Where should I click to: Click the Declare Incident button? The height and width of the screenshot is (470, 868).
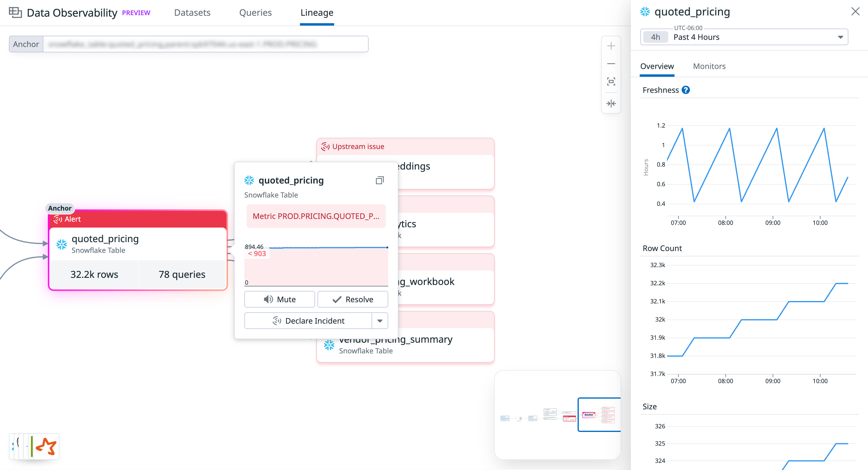pos(308,321)
